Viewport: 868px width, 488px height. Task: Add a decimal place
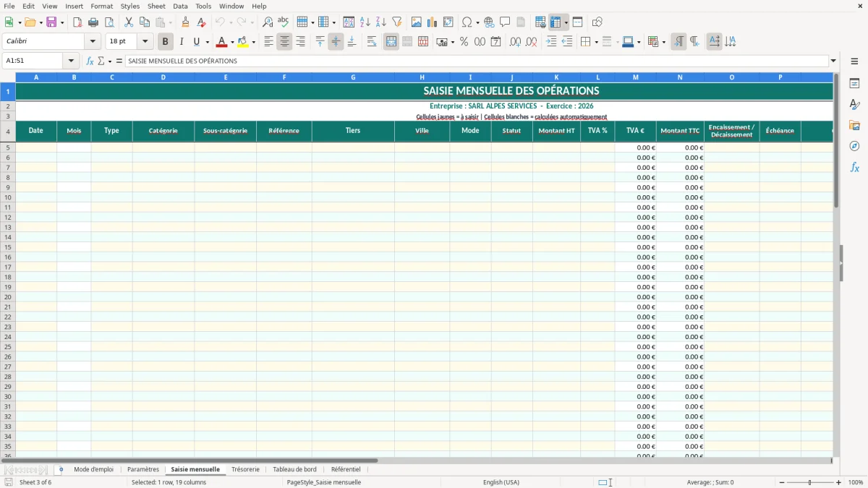[x=515, y=42]
